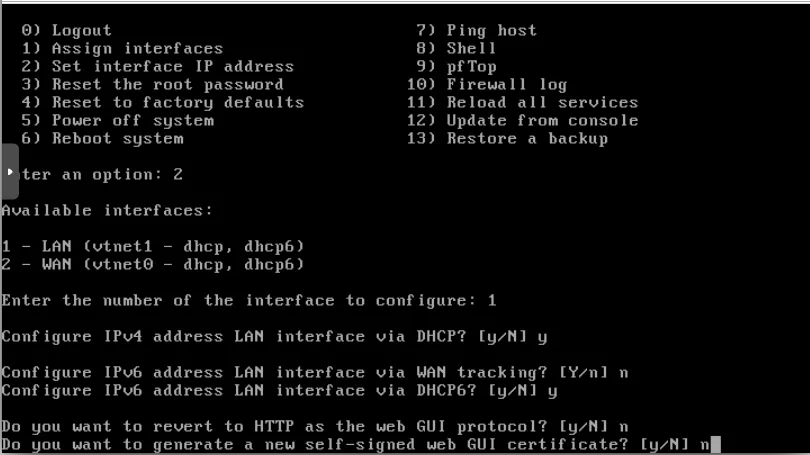Click the text cursor after the certificate prompt
The height and width of the screenshot is (455, 810).
[x=716, y=445]
